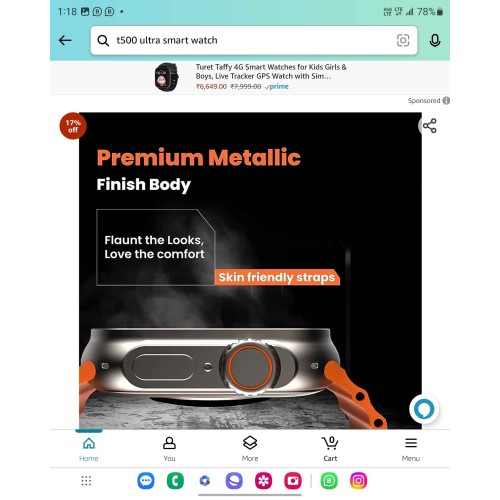Open camera lens search in search field

point(403,40)
